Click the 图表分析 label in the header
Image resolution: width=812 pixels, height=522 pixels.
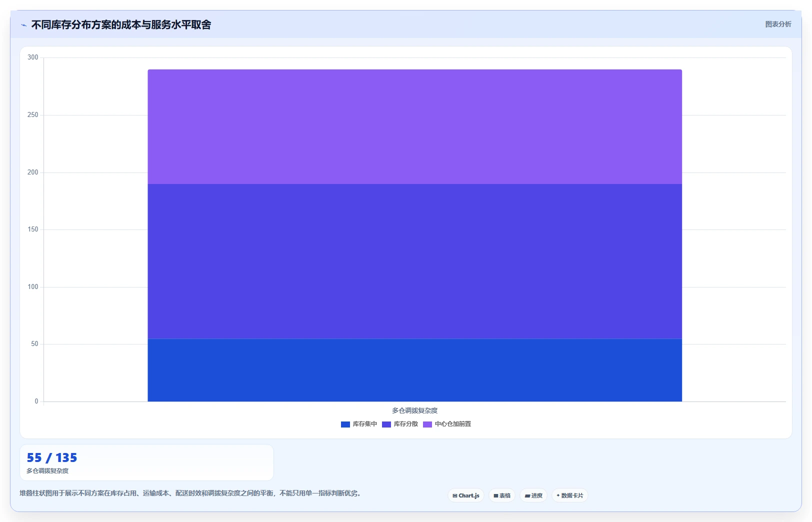click(x=778, y=24)
